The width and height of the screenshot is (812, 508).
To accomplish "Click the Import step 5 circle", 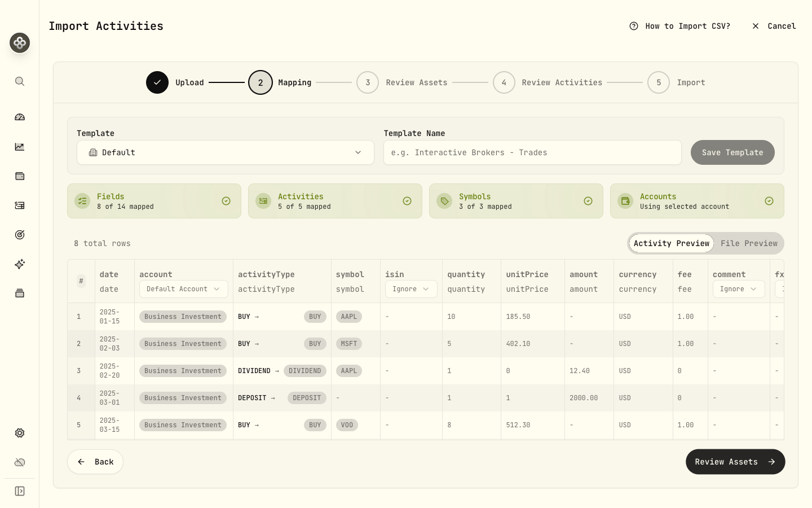I will click(x=659, y=82).
